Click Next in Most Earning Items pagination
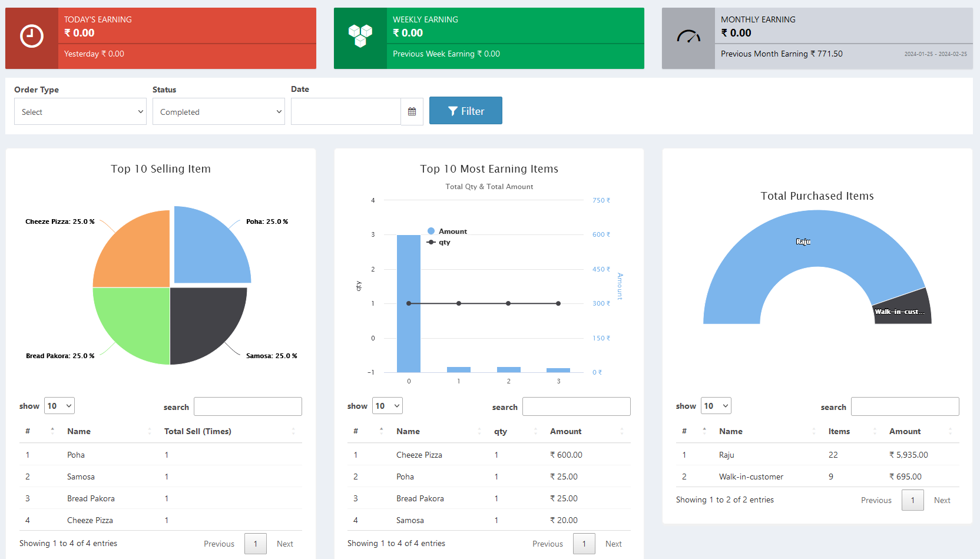The image size is (980, 559). (x=613, y=544)
